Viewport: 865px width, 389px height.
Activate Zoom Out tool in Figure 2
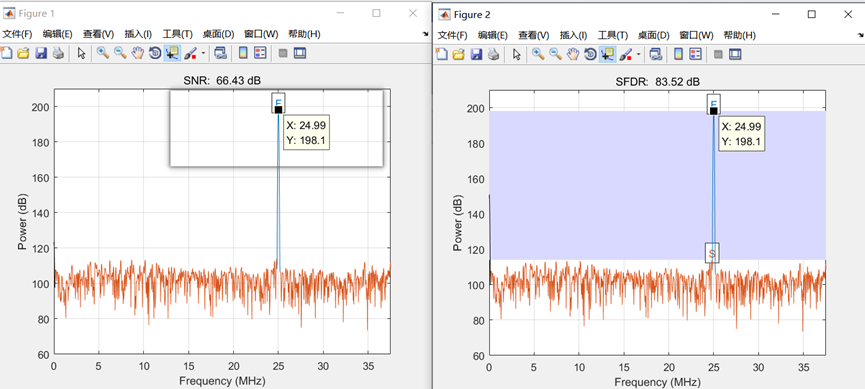coord(556,54)
